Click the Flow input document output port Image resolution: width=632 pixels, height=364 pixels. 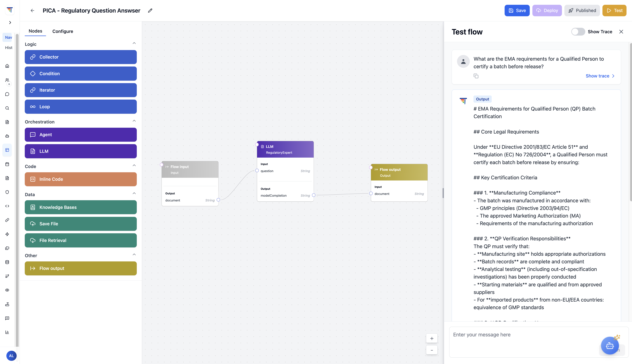(218, 200)
